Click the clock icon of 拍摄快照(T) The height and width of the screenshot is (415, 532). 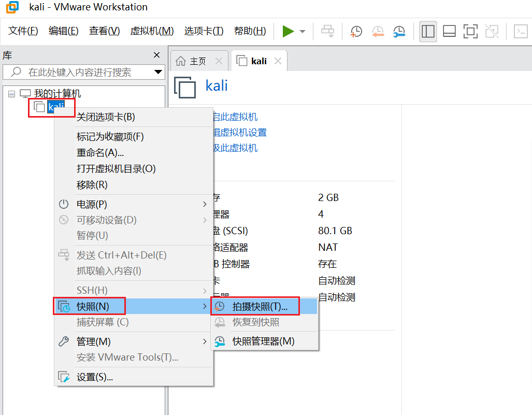(x=219, y=306)
